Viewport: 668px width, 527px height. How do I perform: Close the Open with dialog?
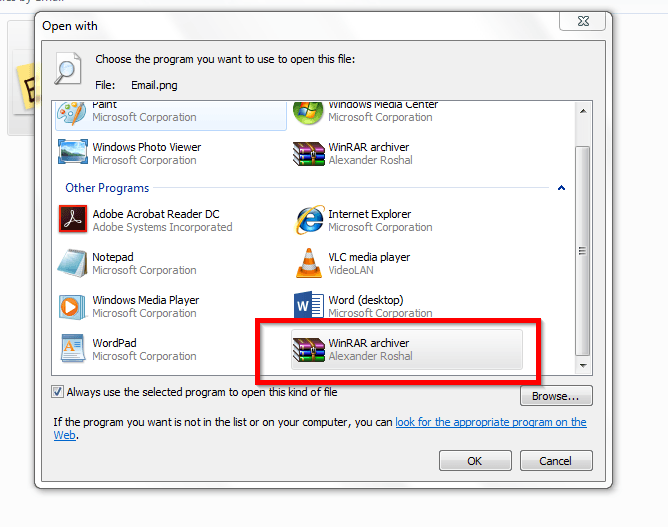pyautogui.click(x=582, y=21)
